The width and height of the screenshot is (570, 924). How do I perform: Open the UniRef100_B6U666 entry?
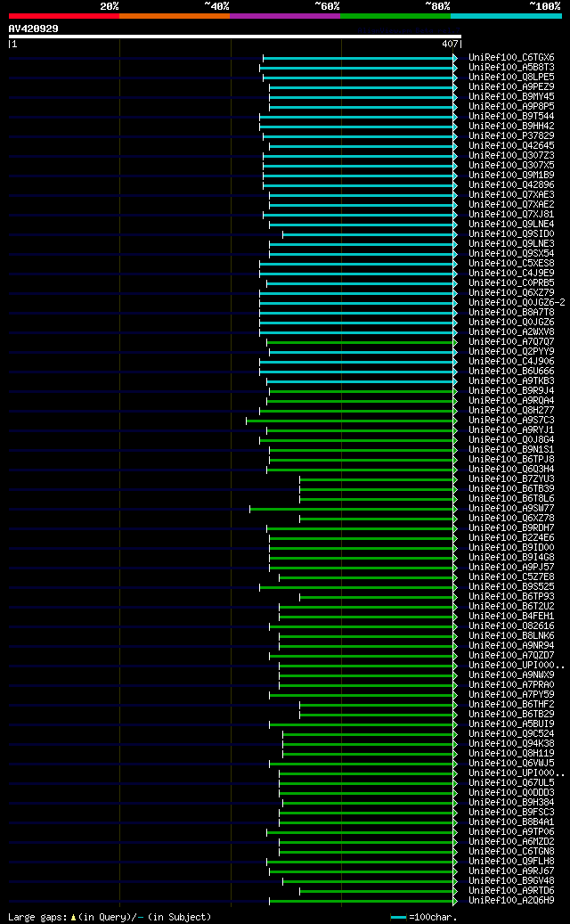(x=511, y=372)
